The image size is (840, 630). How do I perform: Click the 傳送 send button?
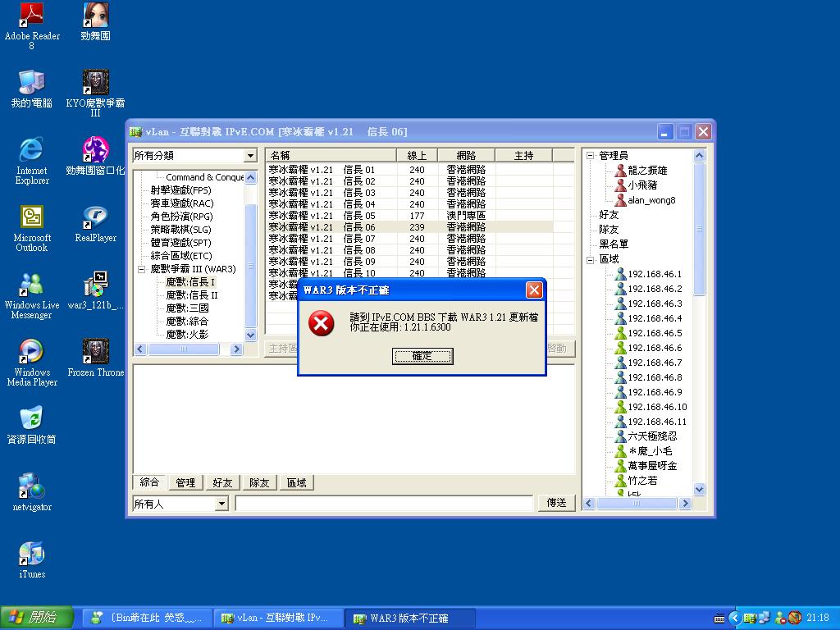coord(556,504)
